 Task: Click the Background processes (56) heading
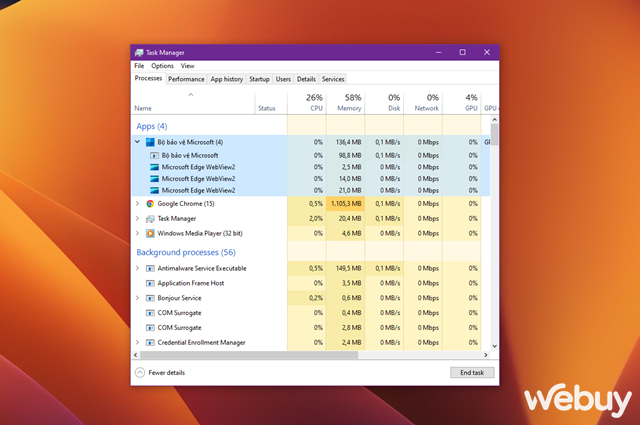[x=186, y=252]
